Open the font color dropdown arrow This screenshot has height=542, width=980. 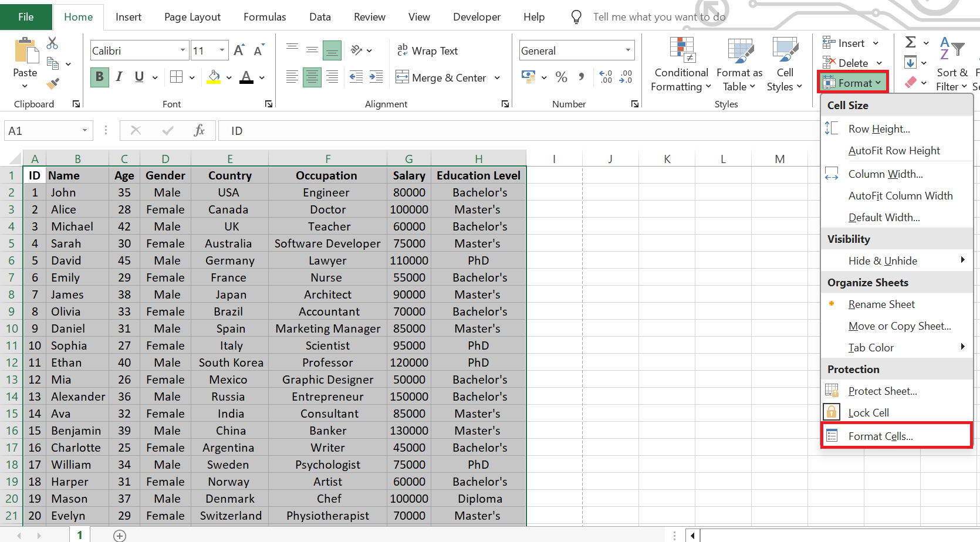(262, 77)
